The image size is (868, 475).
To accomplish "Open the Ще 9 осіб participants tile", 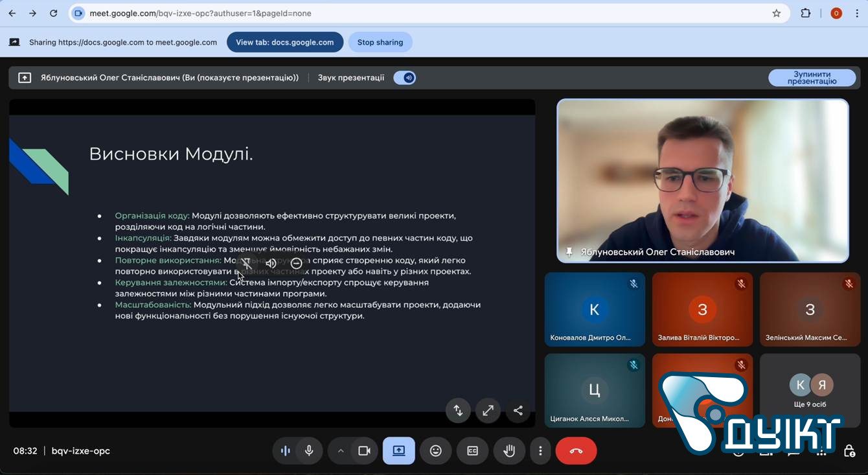I will click(810, 390).
